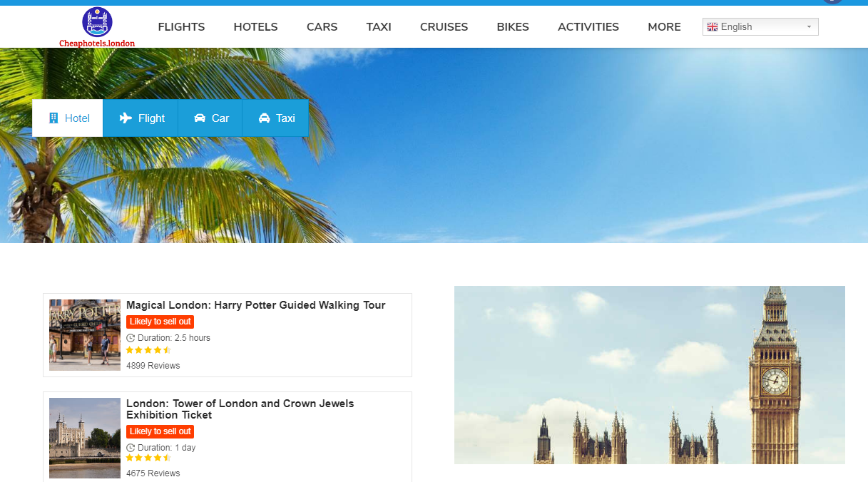This screenshot has width=868, height=482.
Task: Open the FLIGHTS menu
Action: (x=181, y=27)
